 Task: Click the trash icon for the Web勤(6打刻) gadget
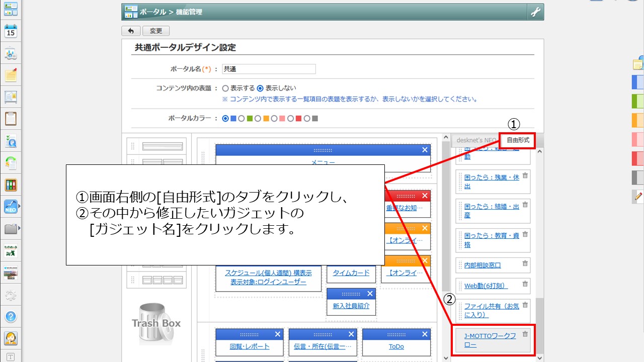(x=525, y=284)
